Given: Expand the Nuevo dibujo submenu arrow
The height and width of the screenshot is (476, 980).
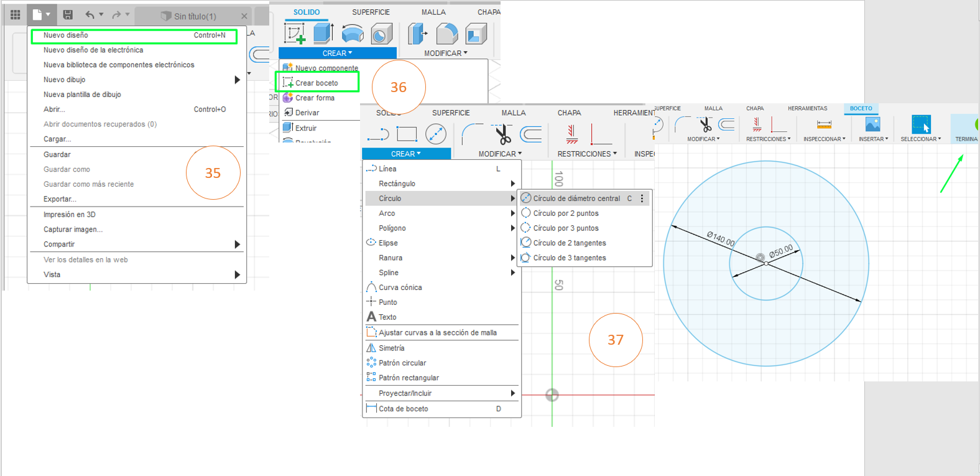Looking at the screenshot, I should point(237,80).
